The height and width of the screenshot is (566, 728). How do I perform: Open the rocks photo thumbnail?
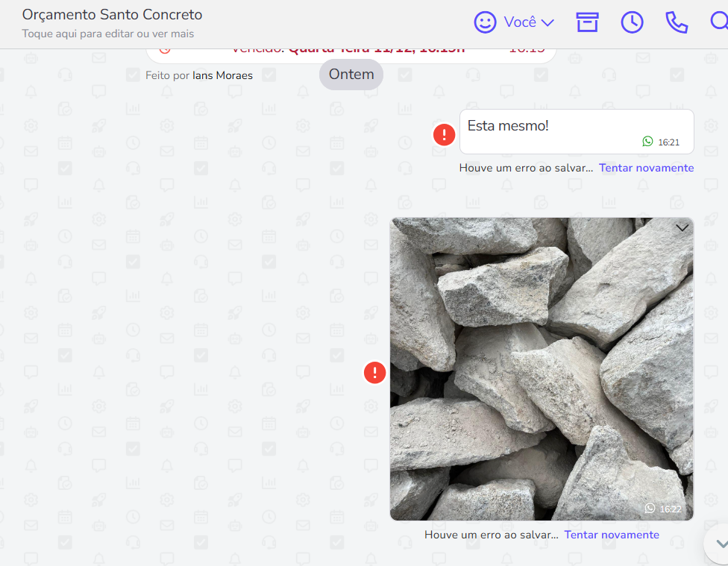(542, 369)
